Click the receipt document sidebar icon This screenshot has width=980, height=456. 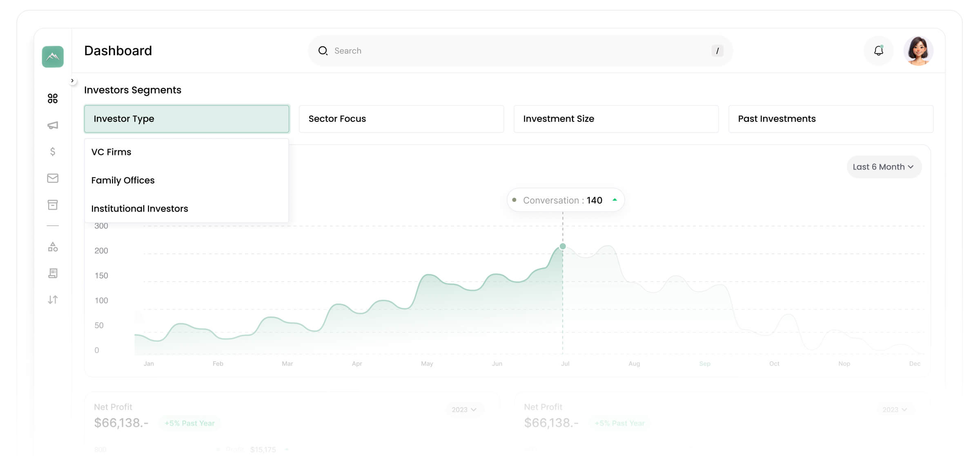tap(53, 273)
